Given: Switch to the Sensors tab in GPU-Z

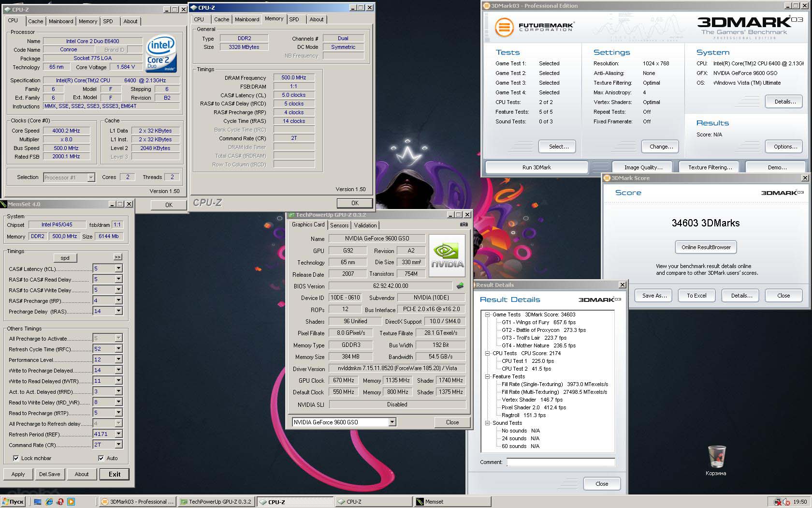Looking at the screenshot, I should coord(339,225).
